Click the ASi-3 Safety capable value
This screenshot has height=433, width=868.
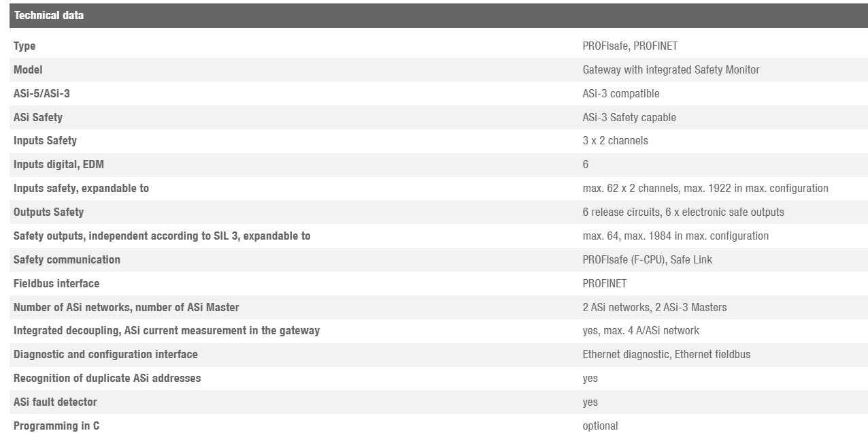pyautogui.click(x=629, y=118)
